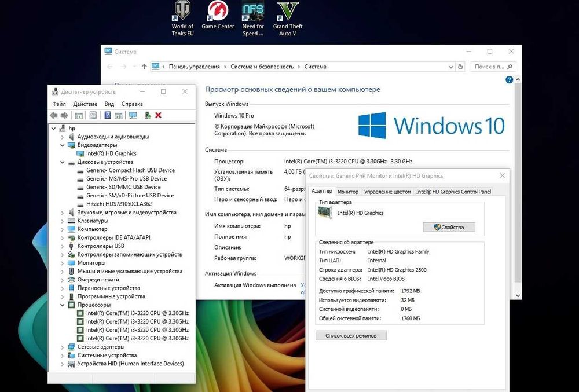The image size is (579, 392).
Task: Expand the Мониторы category
Action: click(x=63, y=263)
